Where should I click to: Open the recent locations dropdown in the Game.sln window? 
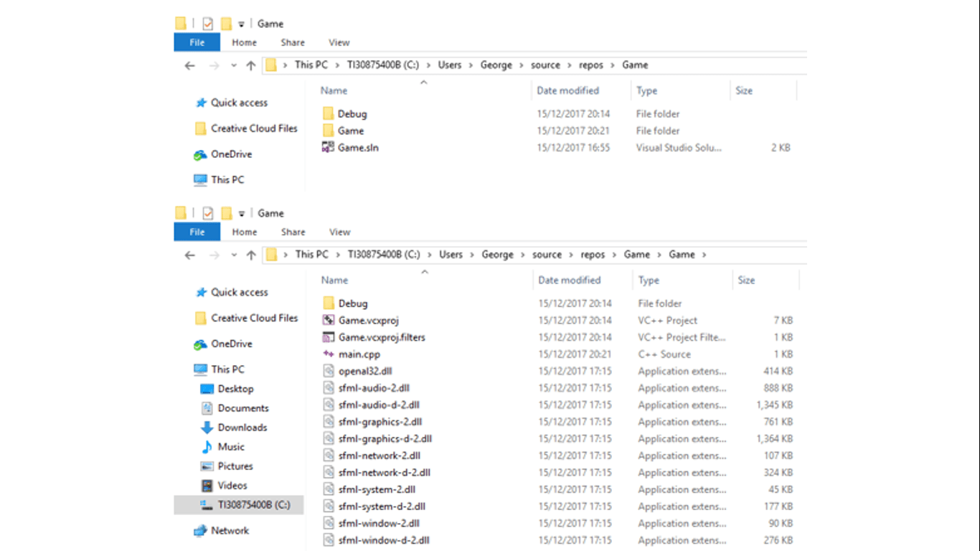(234, 65)
